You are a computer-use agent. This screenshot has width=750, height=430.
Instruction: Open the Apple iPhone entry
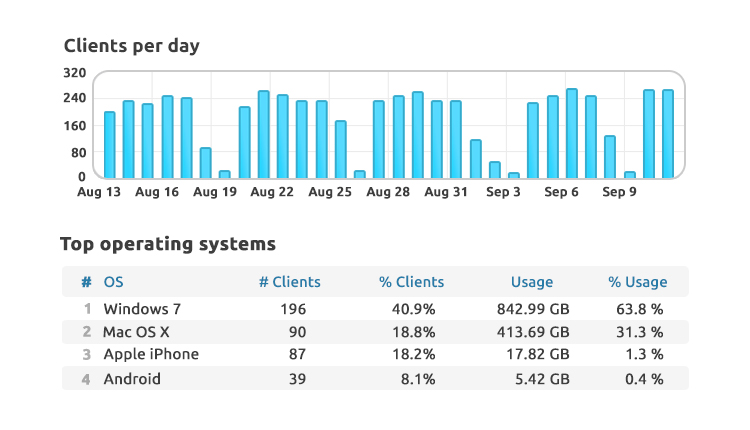[x=150, y=354]
